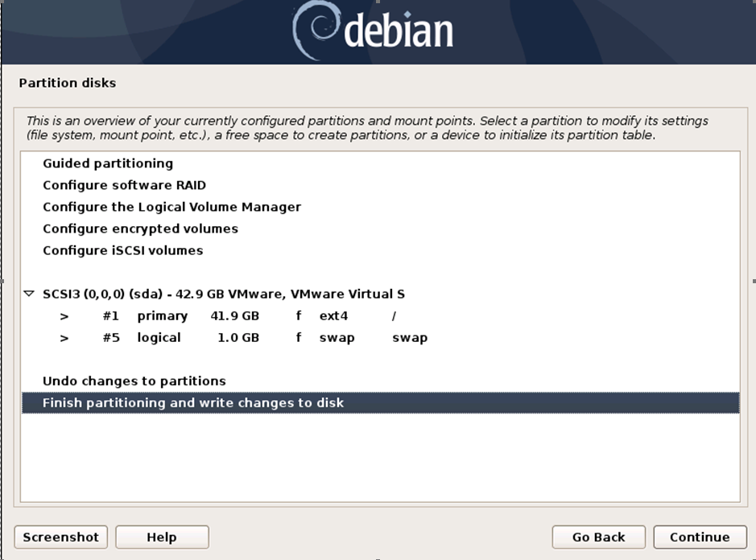Screen dimensions: 756x560
Task: Select Guided partitioning
Action: 107,163
